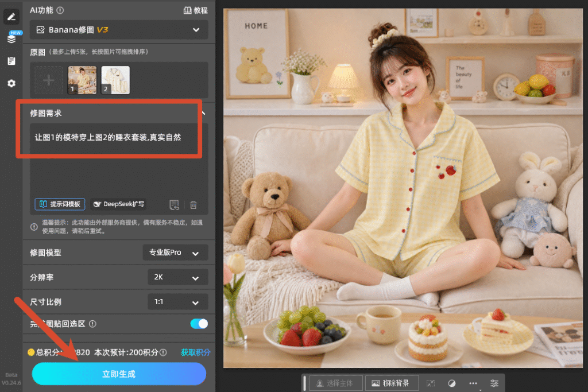Open the sliders adjustment icon in bottom toolbar
Viewport: 588px width, 392px height.
pyautogui.click(x=494, y=383)
